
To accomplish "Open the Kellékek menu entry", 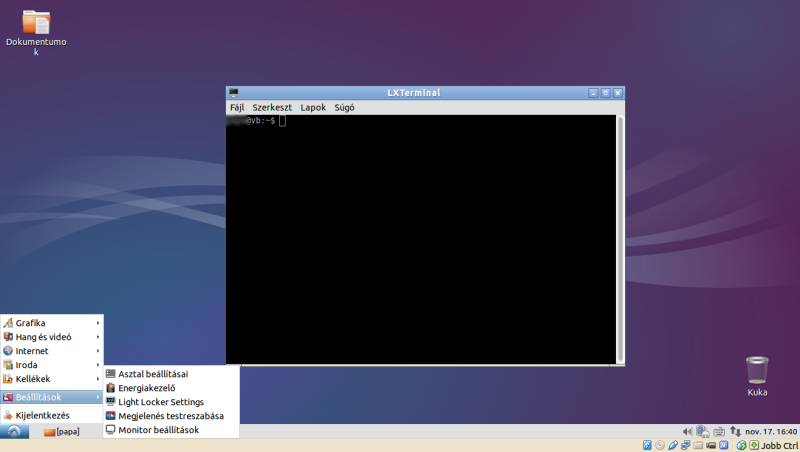I will click(52, 379).
